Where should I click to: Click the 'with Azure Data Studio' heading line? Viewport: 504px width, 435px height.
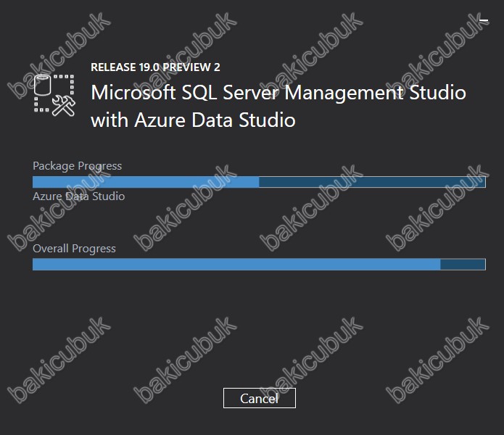[x=193, y=120]
